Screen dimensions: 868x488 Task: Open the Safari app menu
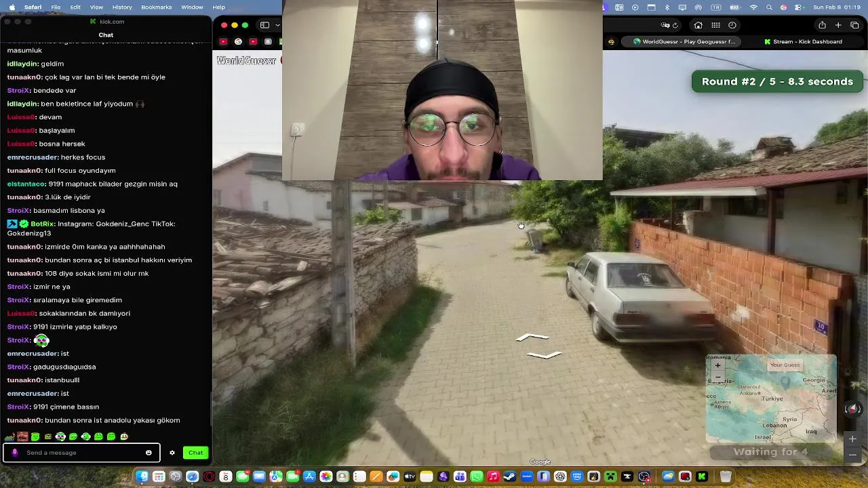(x=33, y=7)
